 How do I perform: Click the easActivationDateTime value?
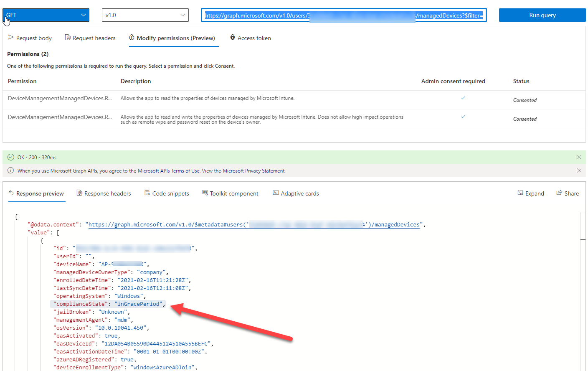point(169,352)
